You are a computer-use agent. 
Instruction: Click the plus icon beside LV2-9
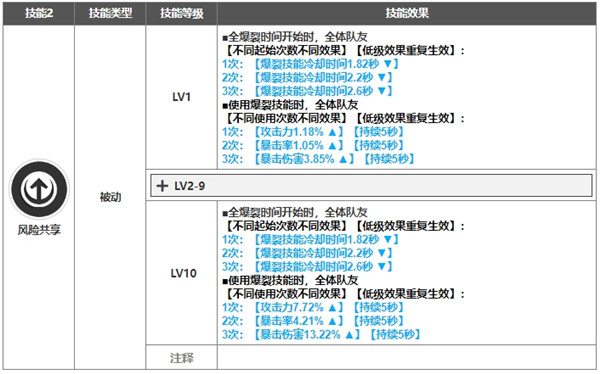(162, 186)
